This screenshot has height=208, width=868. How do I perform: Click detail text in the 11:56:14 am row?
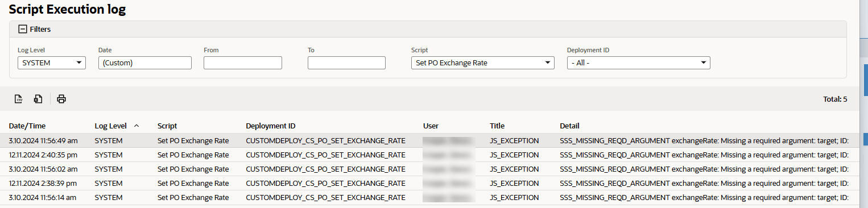tap(704, 197)
